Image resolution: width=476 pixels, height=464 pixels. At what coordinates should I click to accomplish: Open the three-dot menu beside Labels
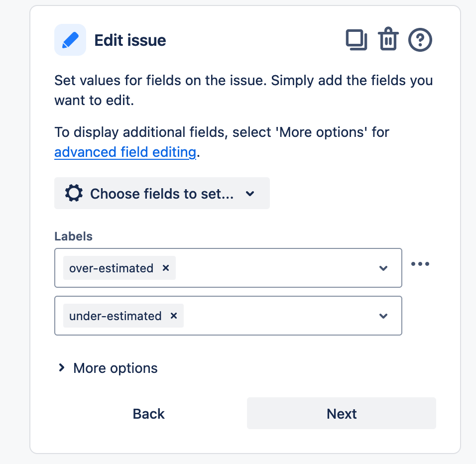pyautogui.click(x=420, y=264)
